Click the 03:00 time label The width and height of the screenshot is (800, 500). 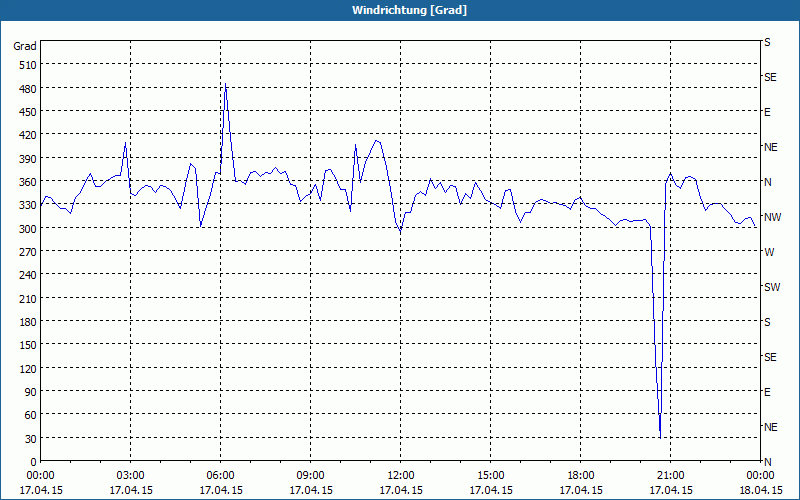(130, 476)
